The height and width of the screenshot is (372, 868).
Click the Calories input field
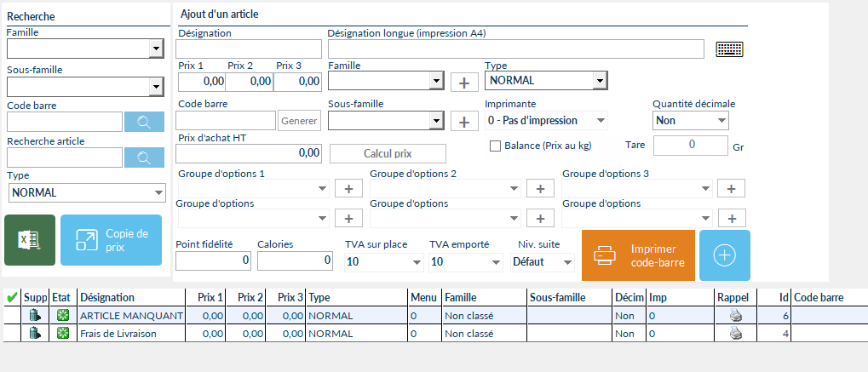point(295,260)
